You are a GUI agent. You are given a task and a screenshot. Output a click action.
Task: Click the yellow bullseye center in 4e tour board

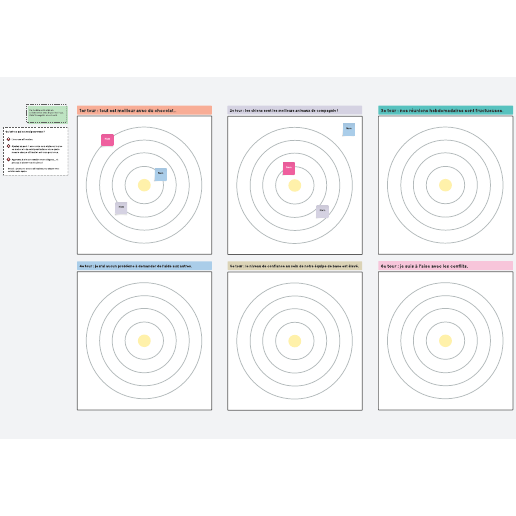(x=144, y=341)
